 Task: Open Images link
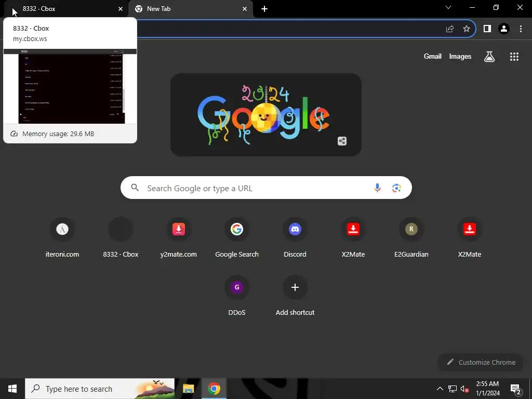[460, 56]
